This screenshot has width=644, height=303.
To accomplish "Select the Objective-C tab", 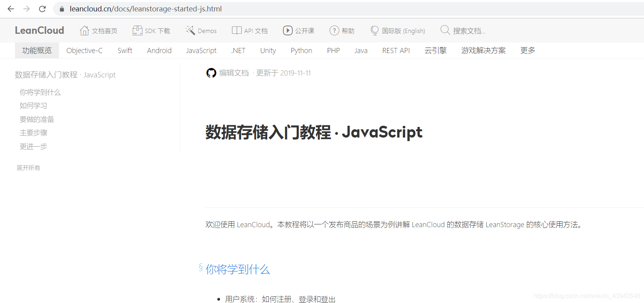I will [x=84, y=50].
